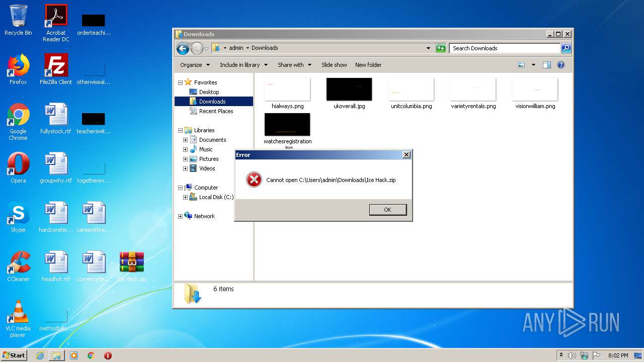644x362 pixels.
Task: Open the change-view options dropdown arrow
Action: [x=533, y=65]
